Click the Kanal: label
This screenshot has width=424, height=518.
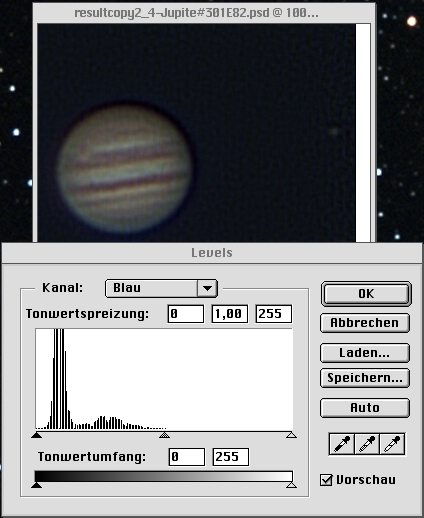(62, 288)
